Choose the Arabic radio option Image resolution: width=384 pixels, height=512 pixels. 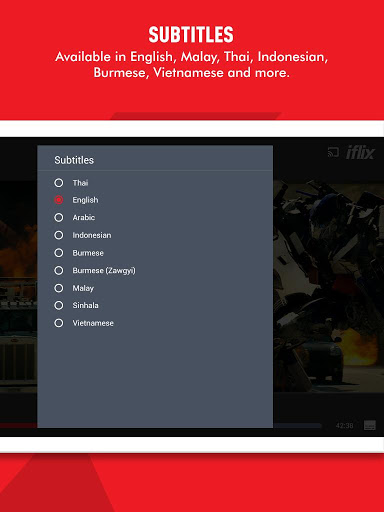point(59,217)
